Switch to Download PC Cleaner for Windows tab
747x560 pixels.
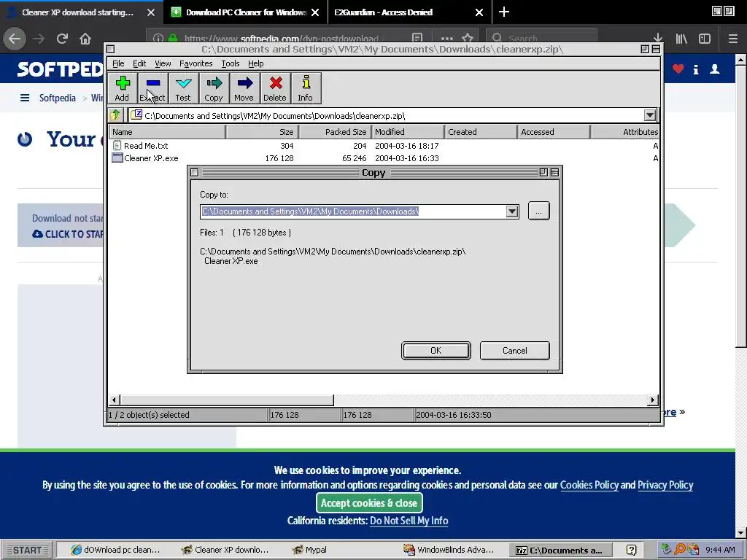(x=245, y=12)
